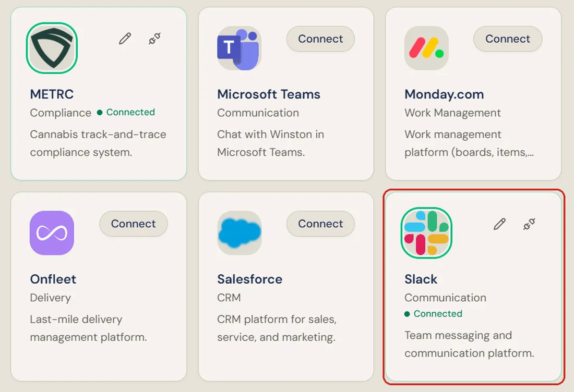
Task: Click Slack's Connected status label
Action: coord(434,314)
